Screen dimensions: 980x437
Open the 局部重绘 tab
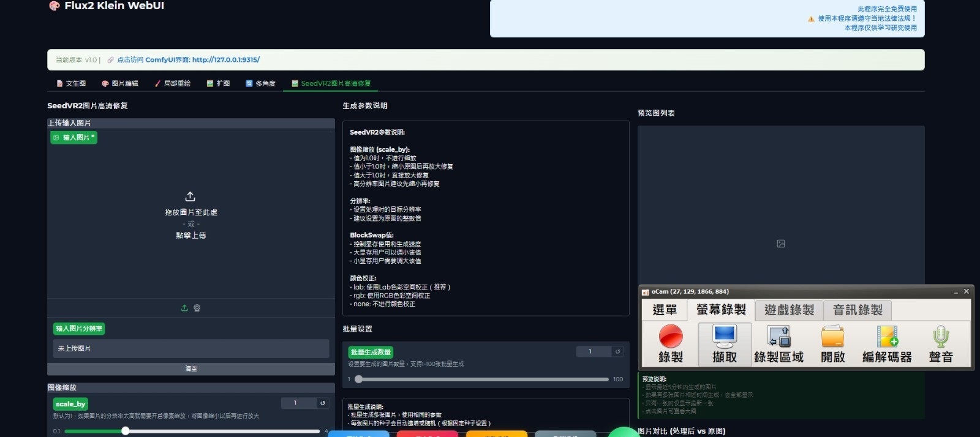173,83
